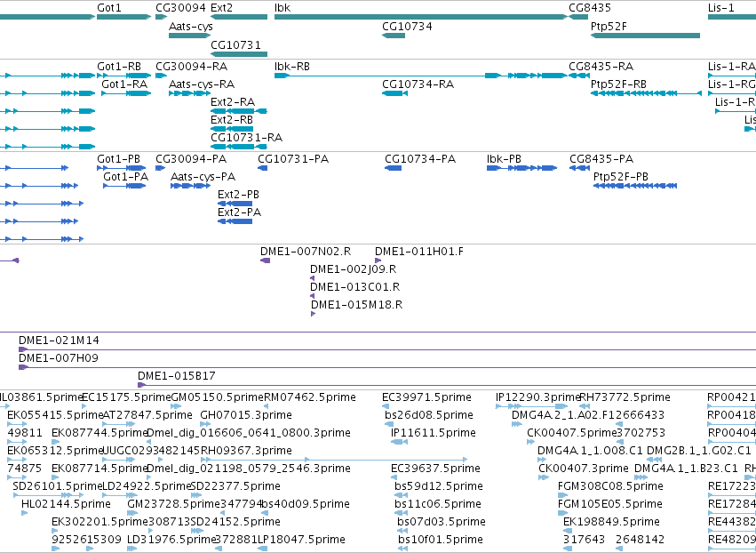
Task: Select the AT27847.5prime EST
Action: 119,424
